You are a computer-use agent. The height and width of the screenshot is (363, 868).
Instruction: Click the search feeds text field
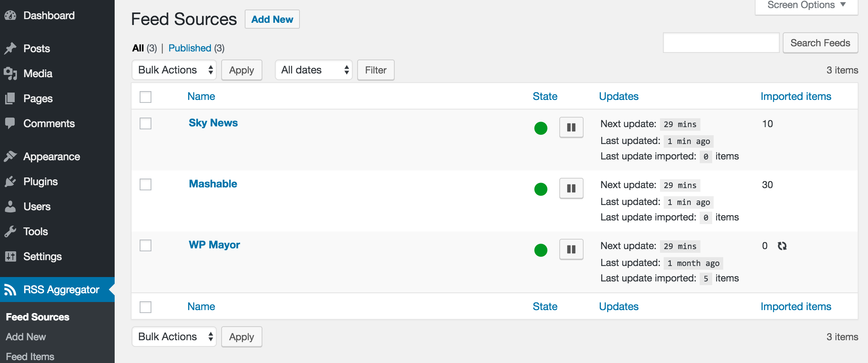(x=721, y=43)
